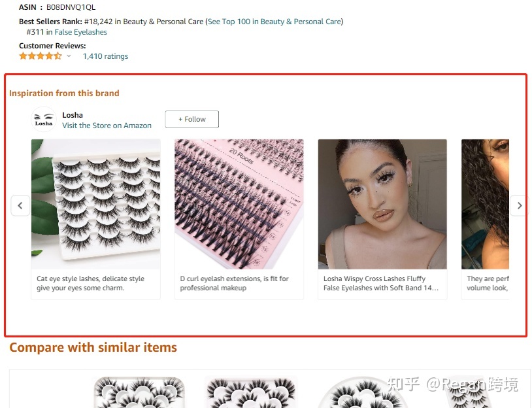
Task: Open D curl eyelash extensions caption
Action: click(x=234, y=283)
